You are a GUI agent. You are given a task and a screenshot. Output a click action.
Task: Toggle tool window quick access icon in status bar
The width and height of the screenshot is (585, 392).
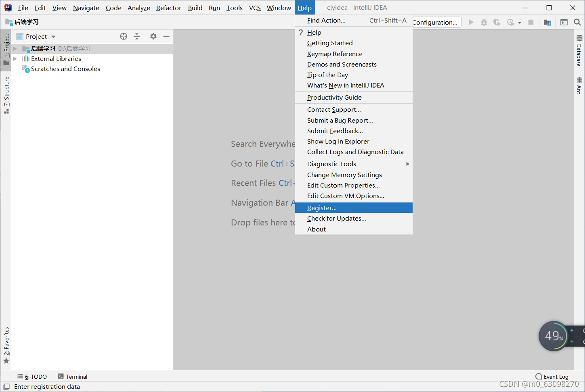[x=6, y=386]
